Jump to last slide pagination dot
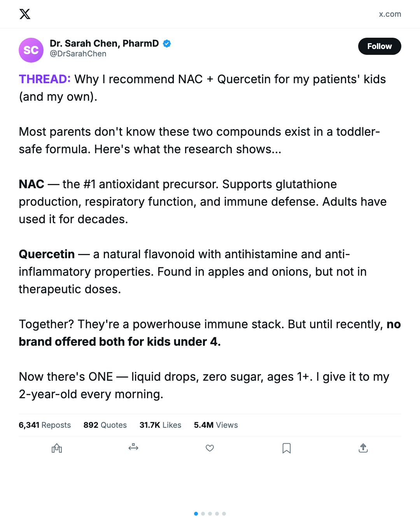Viewport: 420px width, 525px height. pos(224,514)
